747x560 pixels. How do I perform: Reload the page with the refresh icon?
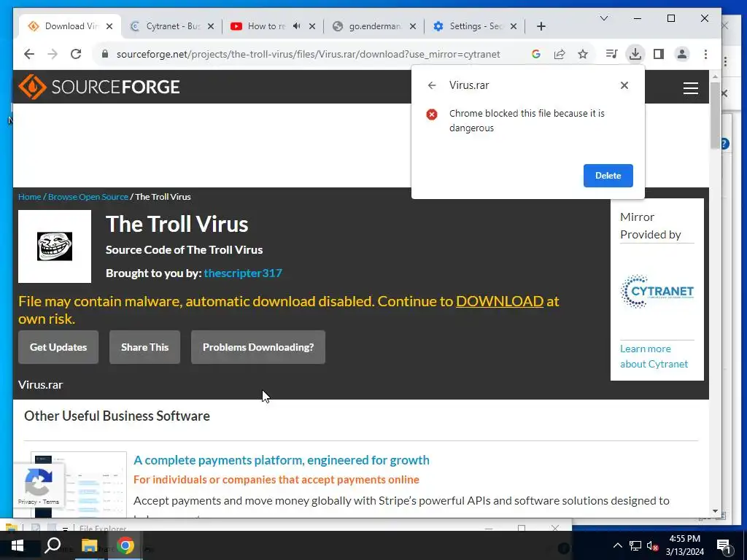pos(76,54)
